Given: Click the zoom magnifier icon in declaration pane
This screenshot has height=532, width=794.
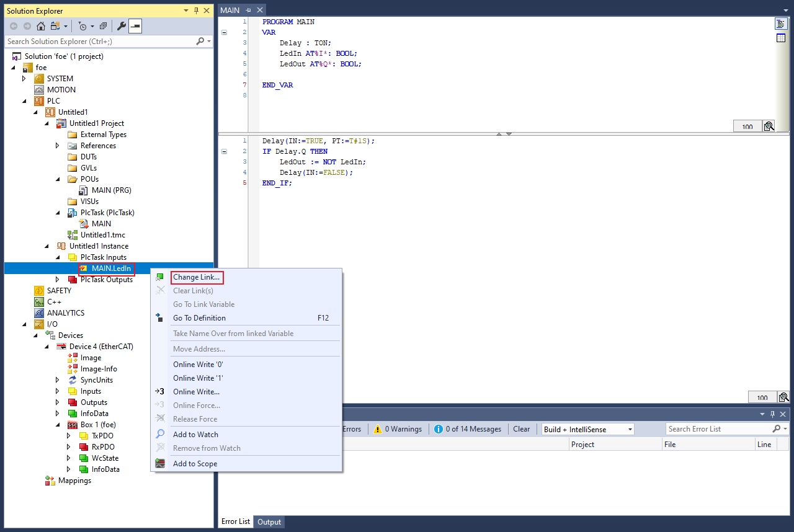Looking at the screenshot, I should (x=769, y=126).
